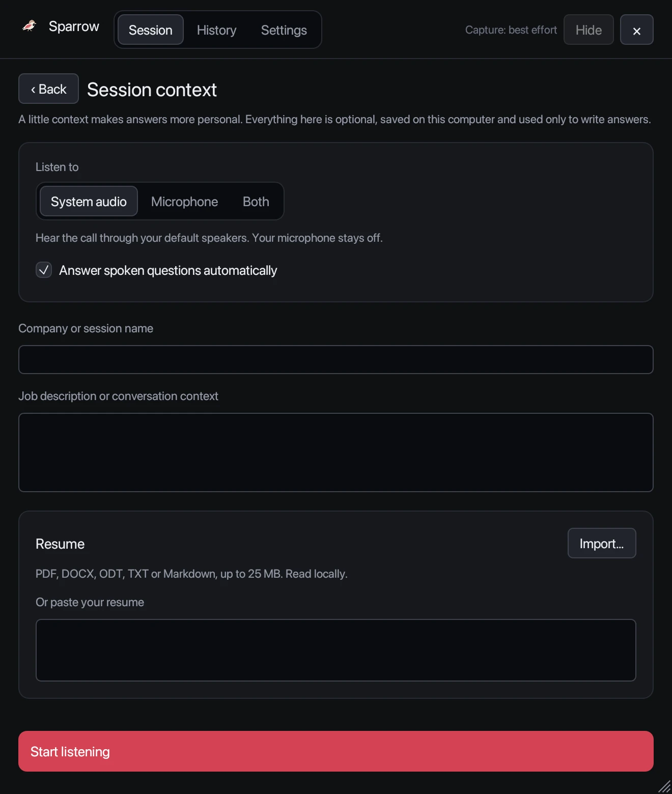Viewport: 672px width, 794px height.
Task: Select Microphone as listen source
Action: point(184,202)
